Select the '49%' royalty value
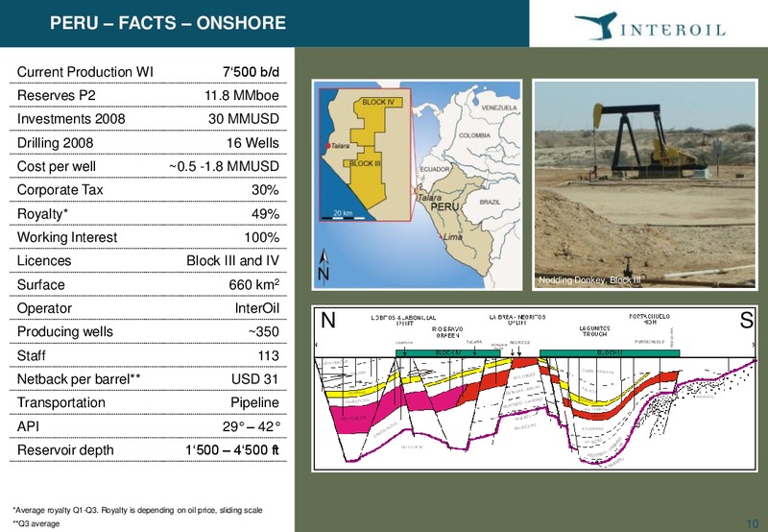This screenshot has width=768, height=532. point(266,214)
